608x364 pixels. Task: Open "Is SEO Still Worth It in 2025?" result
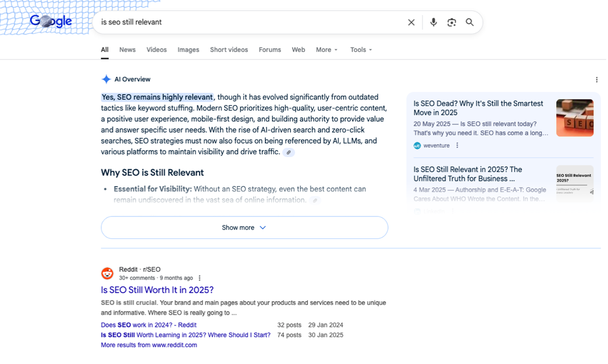point(157,290)
